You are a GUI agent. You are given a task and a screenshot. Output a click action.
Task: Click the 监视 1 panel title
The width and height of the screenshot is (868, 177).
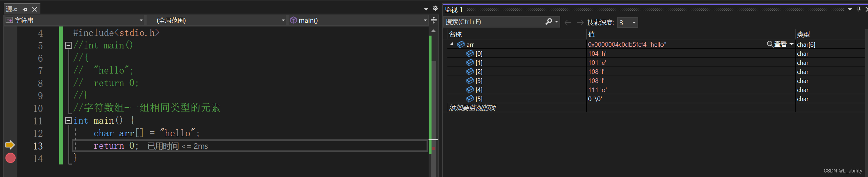[x=454, y=9]
